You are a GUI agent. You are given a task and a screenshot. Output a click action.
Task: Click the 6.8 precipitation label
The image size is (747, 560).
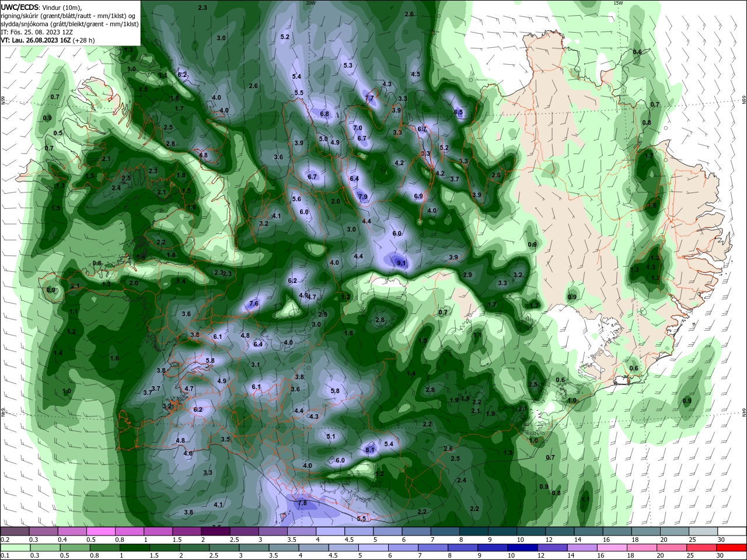coord(325,114)
